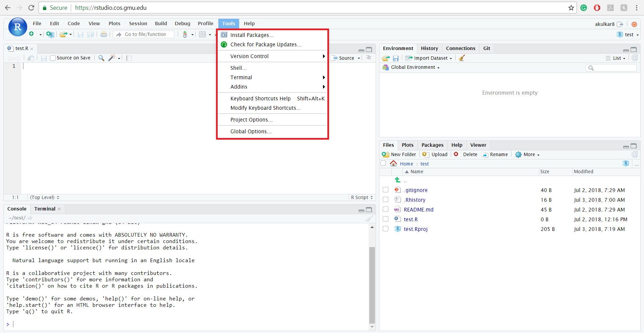This screenshot has height=333, width=644.
Task: Tick the checkbox for .Rhistory
Action: (x=385, y=200)
